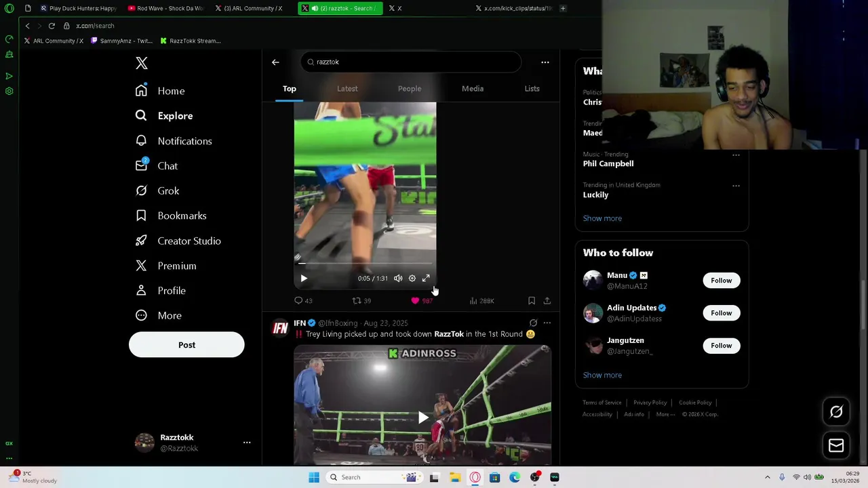
Task: Open IFN post three-dot menu
Action: 547,323
